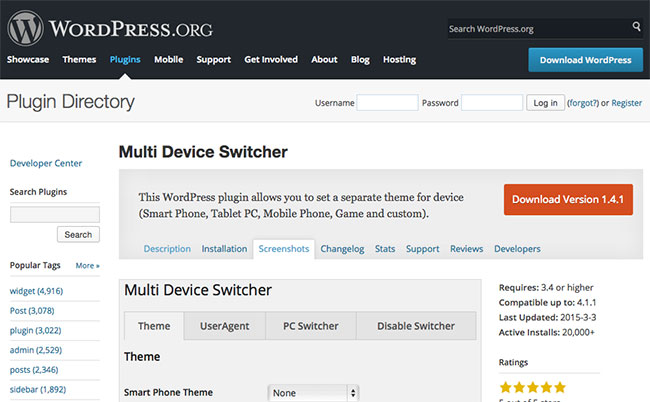650x402 pixels.
Task: Open the Developer Center link
Action: tap(46, 163)
